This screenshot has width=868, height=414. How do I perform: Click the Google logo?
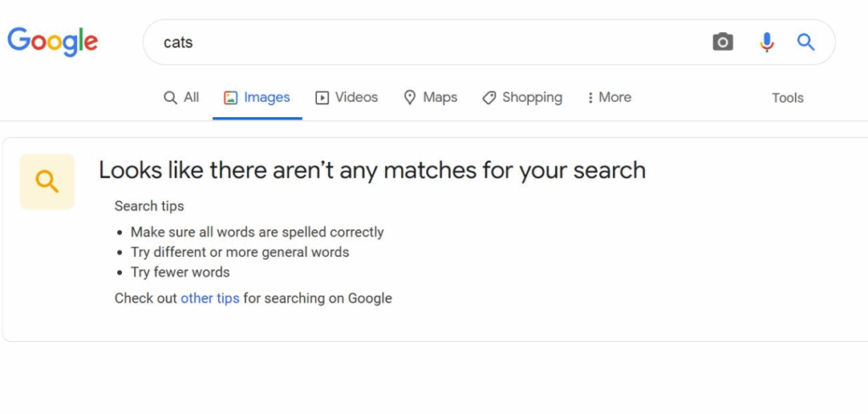pos(53,41)
